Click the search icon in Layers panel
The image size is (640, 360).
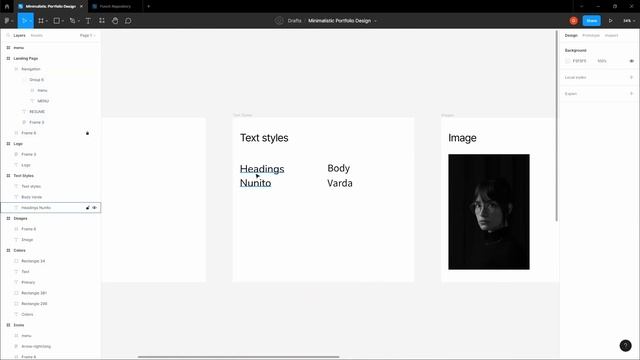(8, 36)
